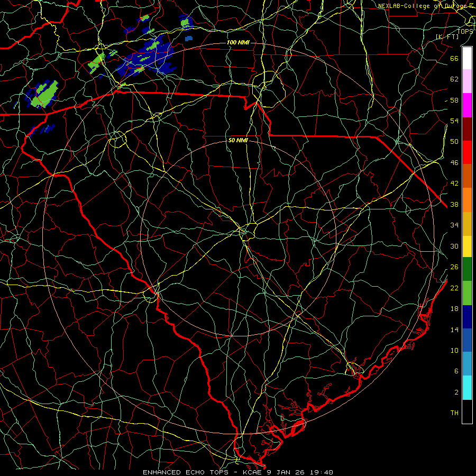The width and height of the screenshot is (476, 476).
Task: Click the dark maroon legend color band
Action: [467, 129]
